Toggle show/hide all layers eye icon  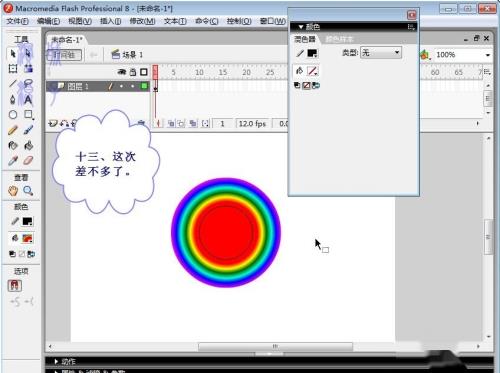tap(122, 72)
